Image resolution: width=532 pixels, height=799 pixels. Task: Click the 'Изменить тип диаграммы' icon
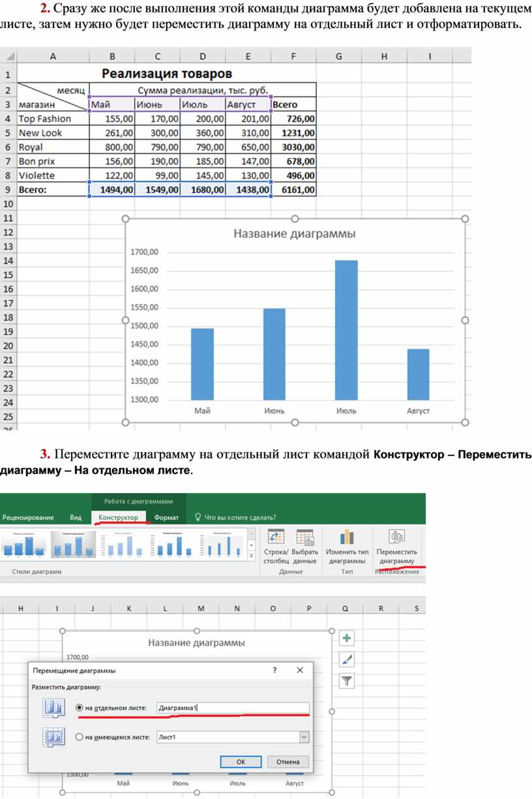pyautogui.click(x=347, y=537)
